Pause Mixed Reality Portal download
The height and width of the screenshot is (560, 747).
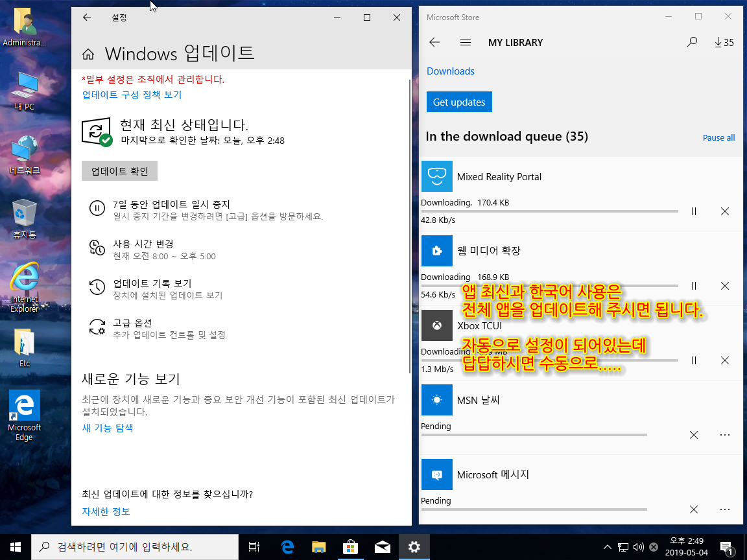tap(694, 211)
